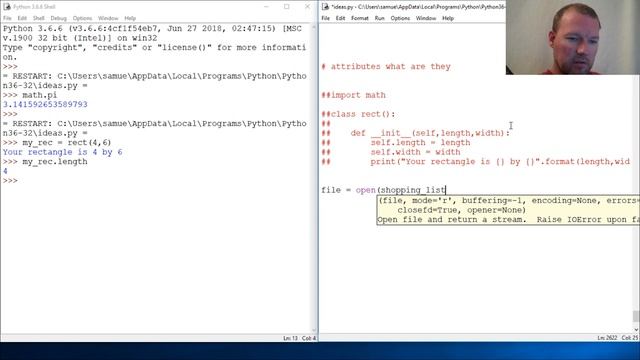Click the Ln indicator in editor status bar
The image size is (640, 360).
click(607, 338)
